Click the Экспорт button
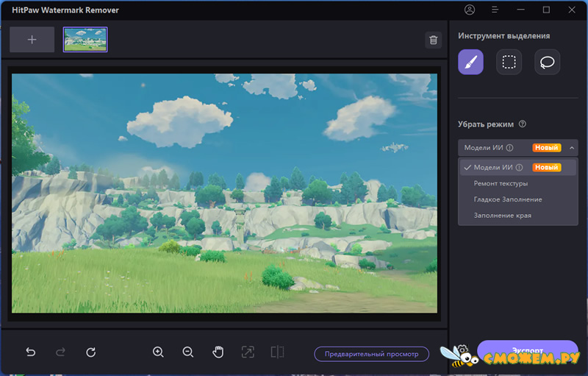The image size is (588, 376). pos(527,350)
